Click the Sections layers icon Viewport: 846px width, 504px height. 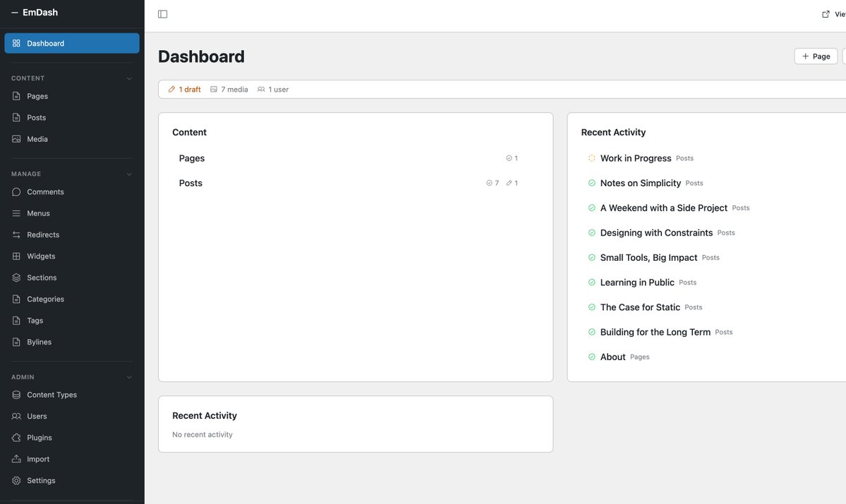[x=16, y=278]
